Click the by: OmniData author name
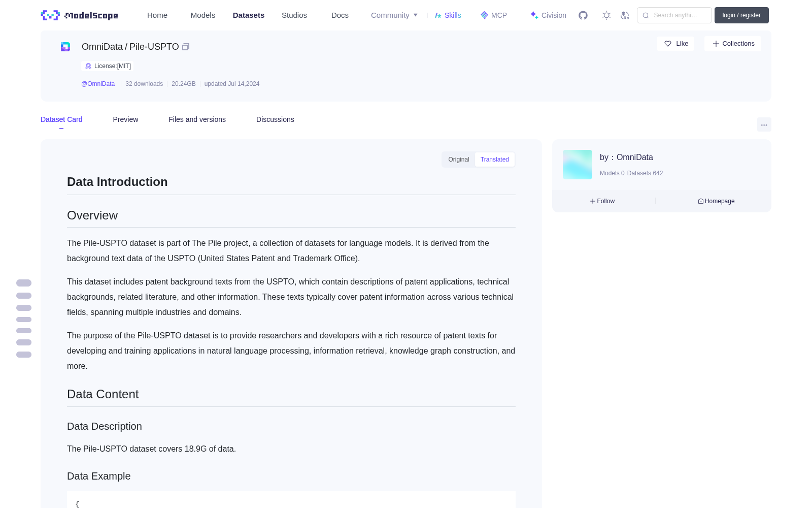Screen dimensions: 812x508 [x=626, y=157]
